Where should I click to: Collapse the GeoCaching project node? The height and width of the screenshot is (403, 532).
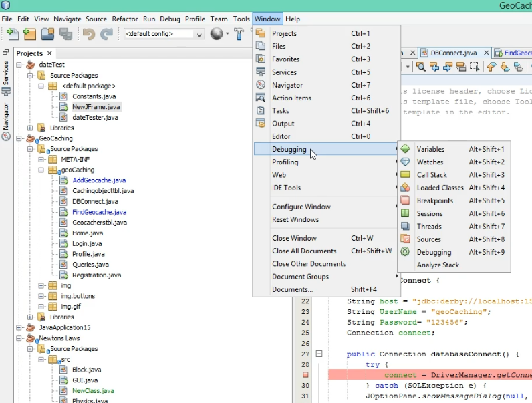19,138
